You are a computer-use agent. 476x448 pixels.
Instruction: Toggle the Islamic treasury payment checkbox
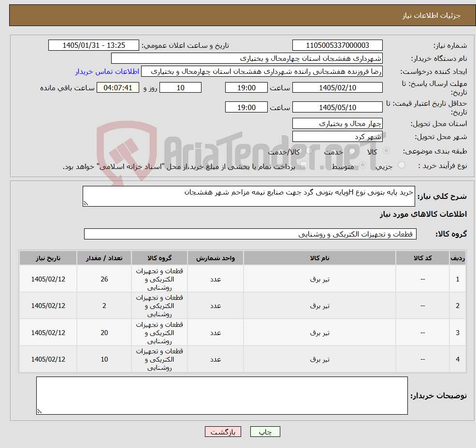click(x=303, y=165)
